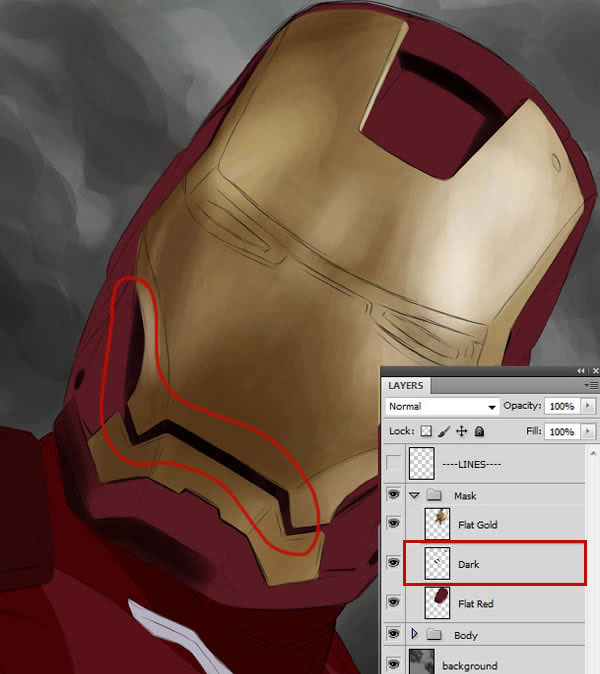The width and height of the screenshot is (600, 674).
Task: Hide the Flat Red layer
Action: coord(393,602)
